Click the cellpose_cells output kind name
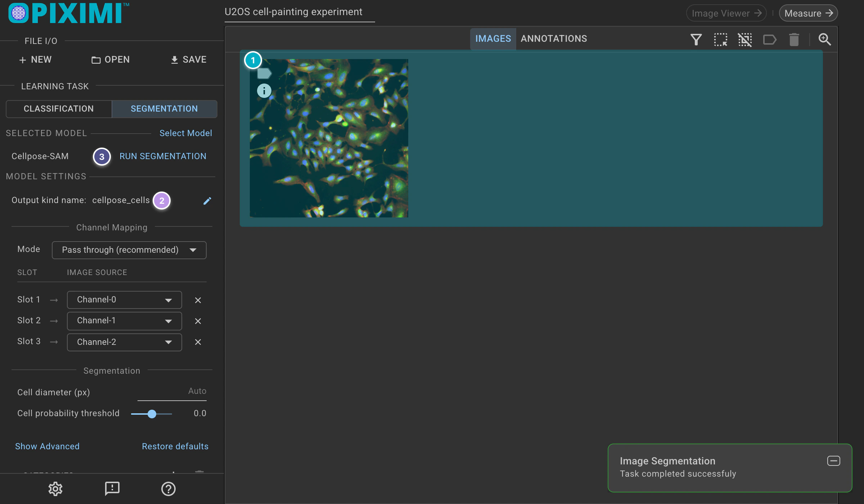 click(x=121, y=201)
